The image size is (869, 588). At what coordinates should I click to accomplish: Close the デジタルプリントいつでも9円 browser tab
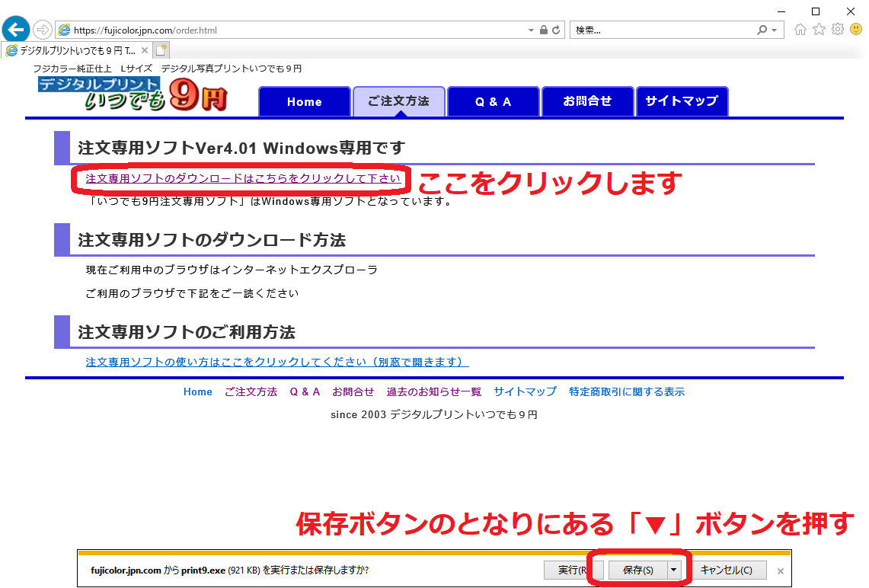click(145, 50)
